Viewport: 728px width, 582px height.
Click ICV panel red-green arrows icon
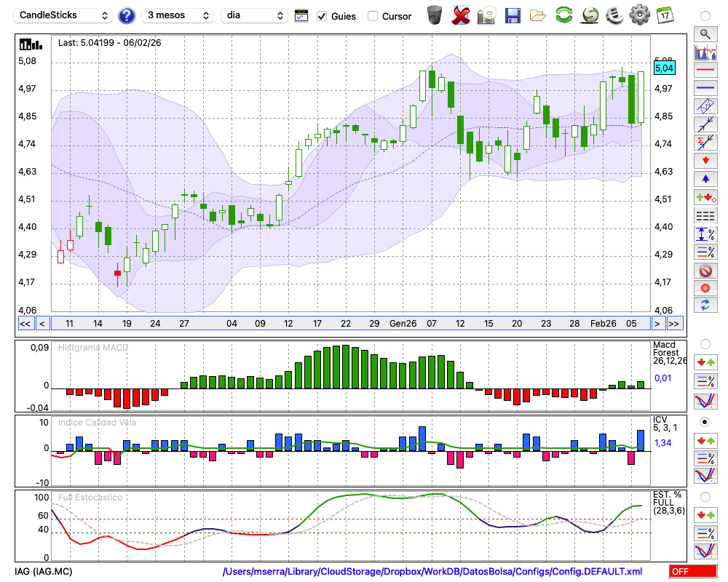pos(705,440)
